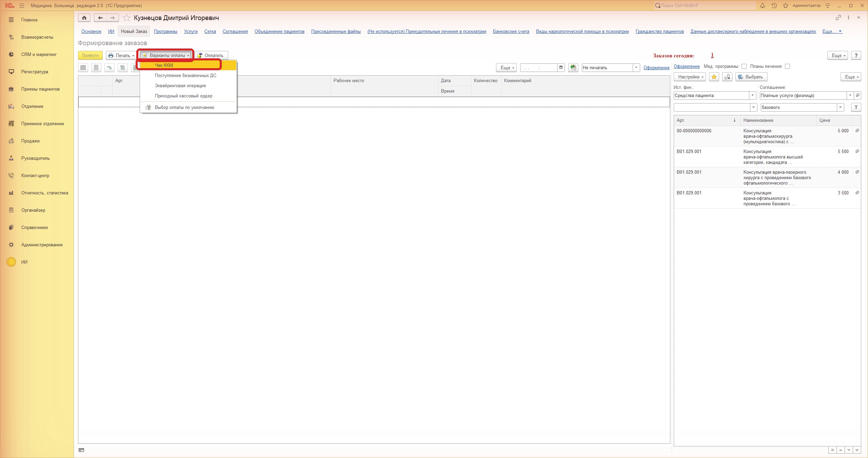Open the main menu hamburger icon
Viewport: 868px width, 458px height.
click(x=22, y=5)
